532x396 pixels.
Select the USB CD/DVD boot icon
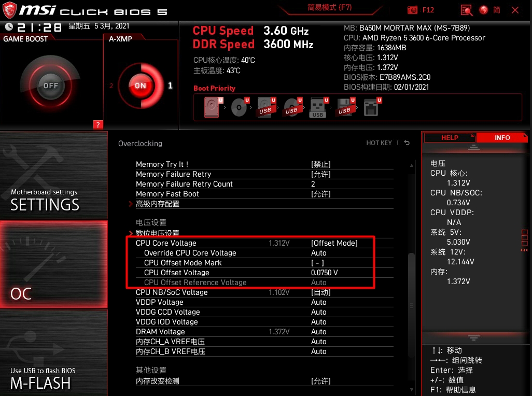click(292, 107)
